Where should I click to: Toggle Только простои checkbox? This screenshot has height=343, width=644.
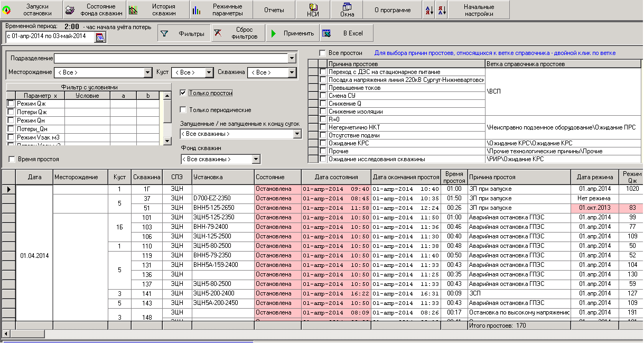183,93
